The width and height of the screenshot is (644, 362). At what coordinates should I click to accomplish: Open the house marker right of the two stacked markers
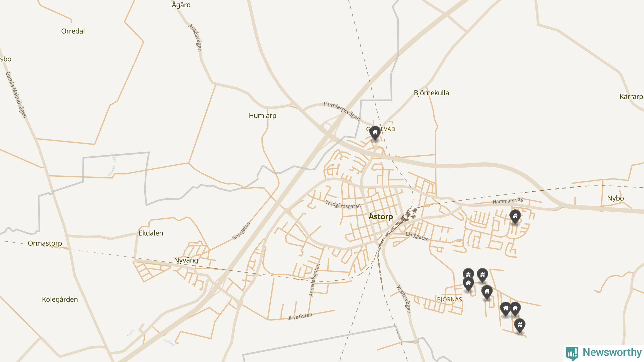[x=482, y=275]
